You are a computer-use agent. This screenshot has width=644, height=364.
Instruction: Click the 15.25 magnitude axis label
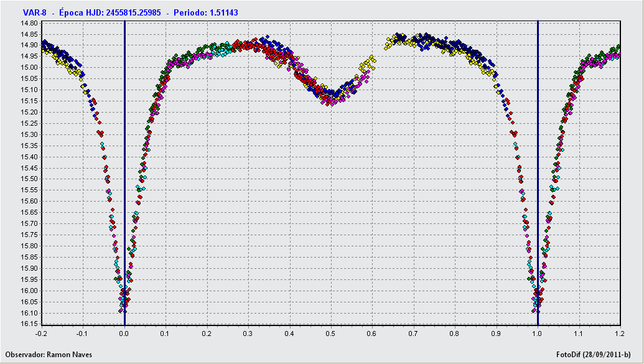29,123
